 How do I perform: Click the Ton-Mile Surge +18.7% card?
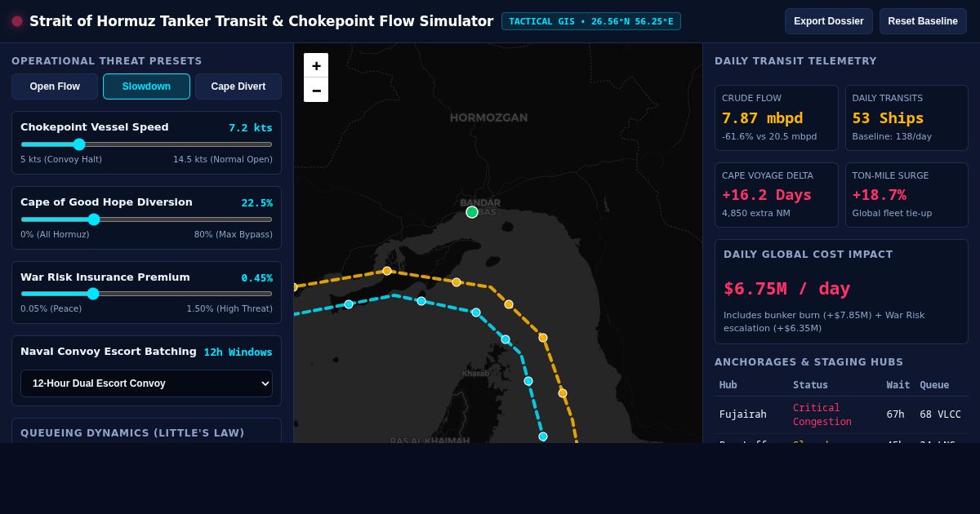[x=906, y=195]
